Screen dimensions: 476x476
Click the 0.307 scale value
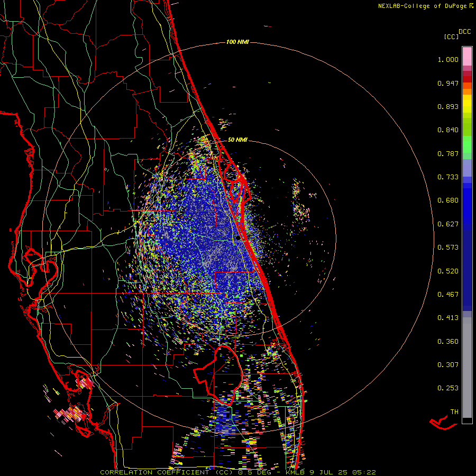pos(448,364)
